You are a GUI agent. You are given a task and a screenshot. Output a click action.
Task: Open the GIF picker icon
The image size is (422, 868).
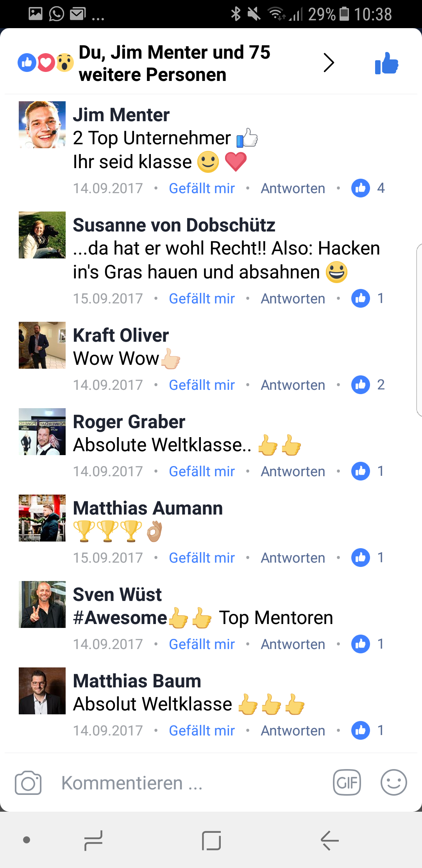pos(347,783)
